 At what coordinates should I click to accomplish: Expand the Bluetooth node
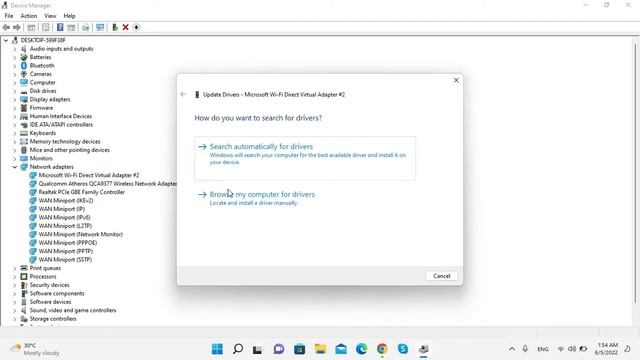(15, 66)
